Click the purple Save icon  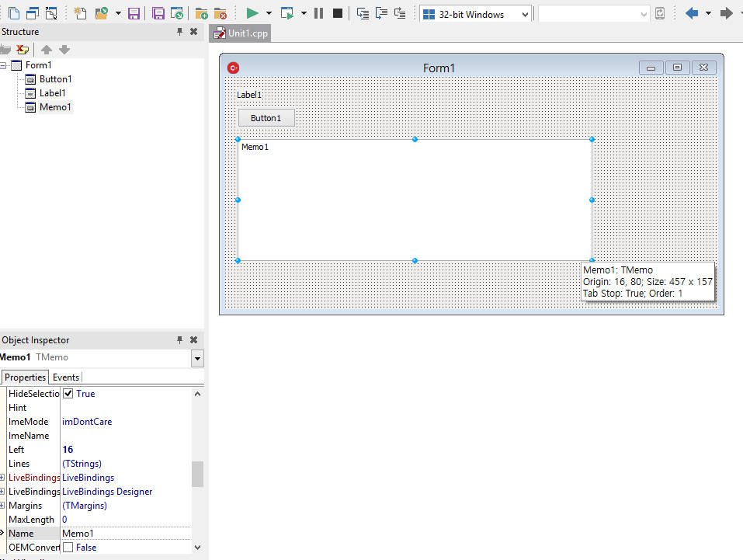(x=134, y=13)
